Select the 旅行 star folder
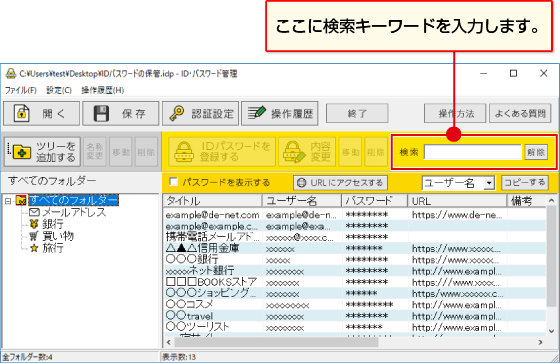 (x=46, y=248)
